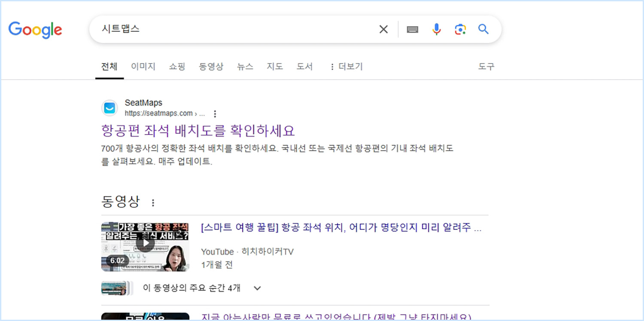Clear the search box with the X icon
The height and width of the screenshot is (321, 644).
383,29
